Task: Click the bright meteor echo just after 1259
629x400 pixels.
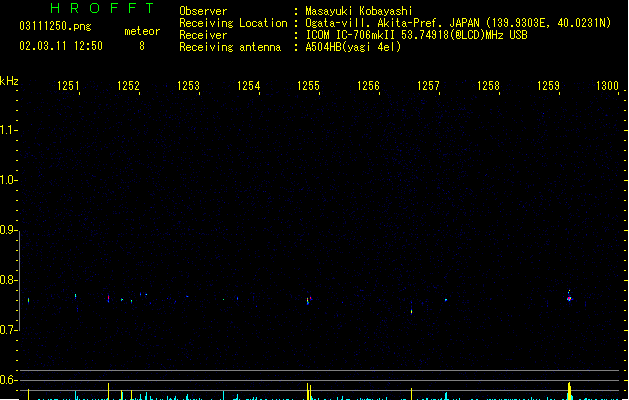Action: tap(569, 297)
